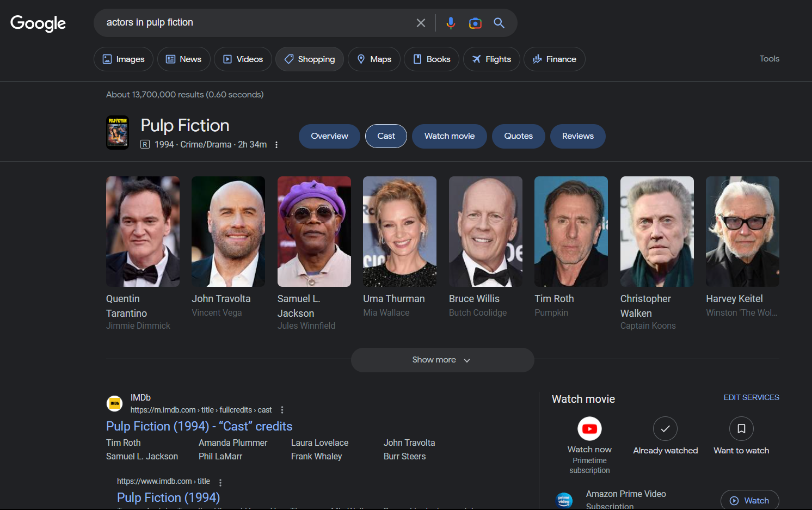This screenshot has height=510, width=812.
Task: Open Quentin Tarantino cast photo
Action: tap(143, 231)
